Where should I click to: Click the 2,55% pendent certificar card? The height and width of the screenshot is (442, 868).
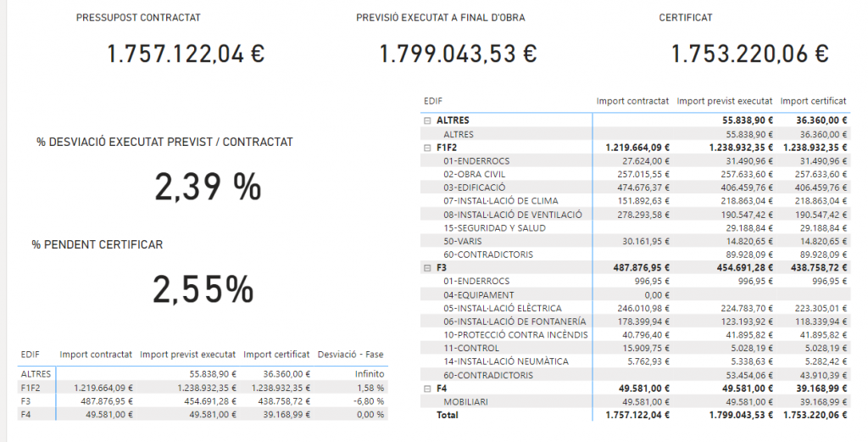[203, 290]
